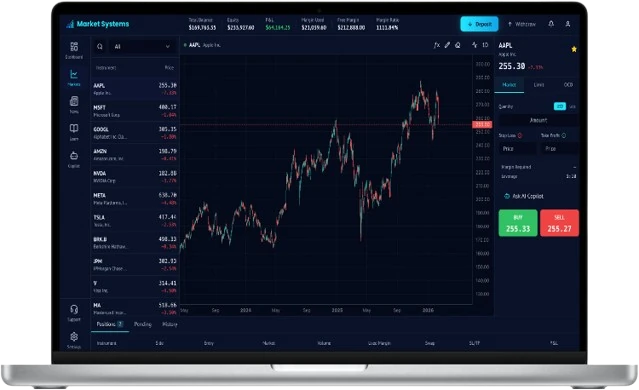
Task: Click the Deposit button
Action: (x=479, y=24)
